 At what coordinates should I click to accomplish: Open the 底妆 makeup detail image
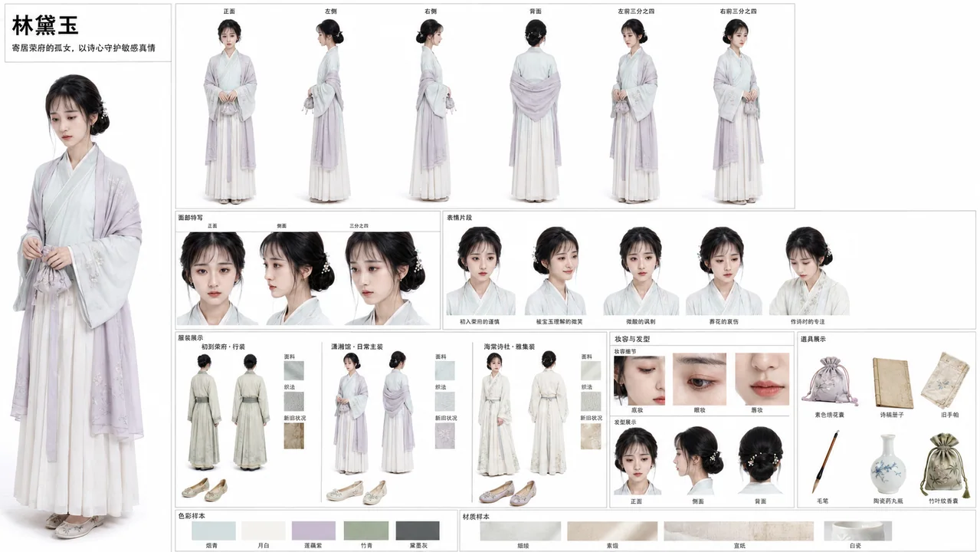639,379
